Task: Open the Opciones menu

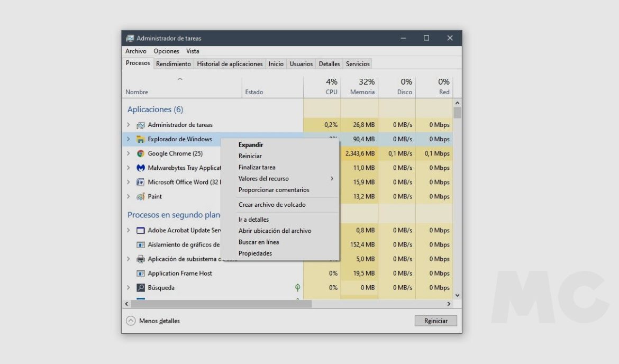Action: click(x=166, y=51)
